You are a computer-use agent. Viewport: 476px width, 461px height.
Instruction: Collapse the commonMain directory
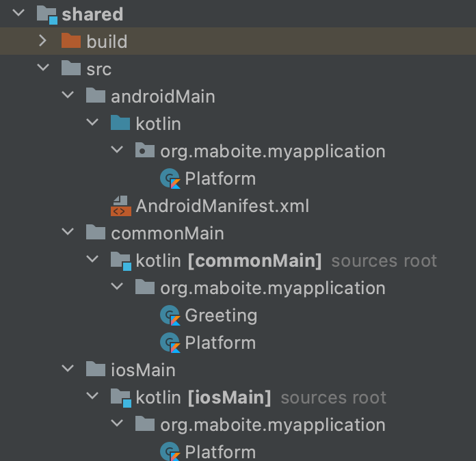(68, 233)
